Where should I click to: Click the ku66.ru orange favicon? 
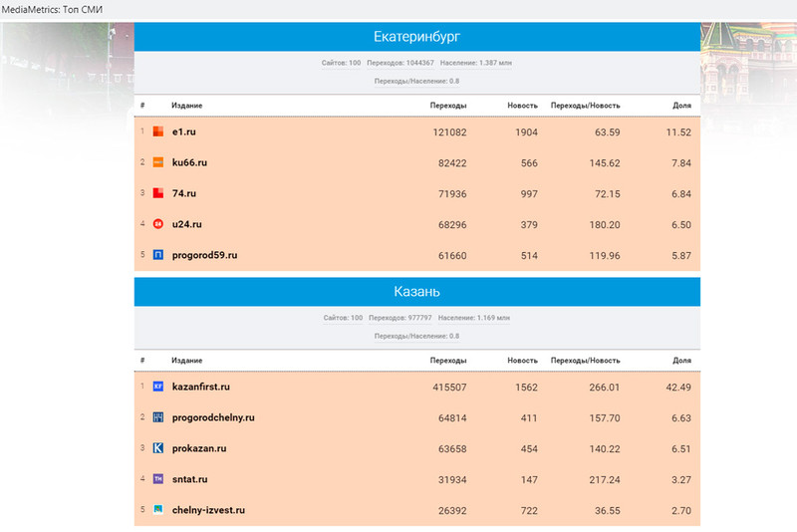coord(157,162)
